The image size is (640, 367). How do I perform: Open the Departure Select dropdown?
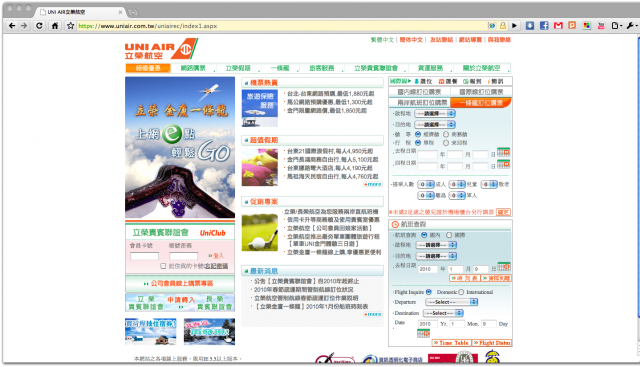click(x=451, y=302)
